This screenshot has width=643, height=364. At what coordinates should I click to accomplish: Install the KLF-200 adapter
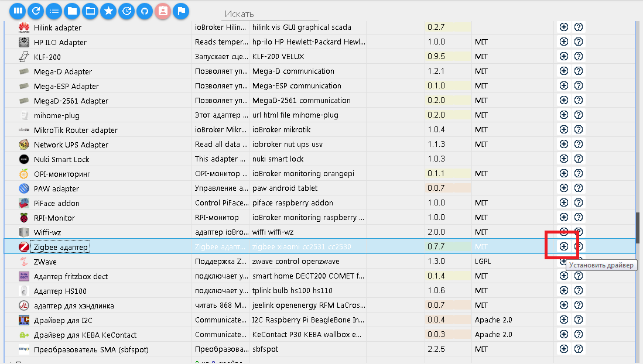(564, 56)
